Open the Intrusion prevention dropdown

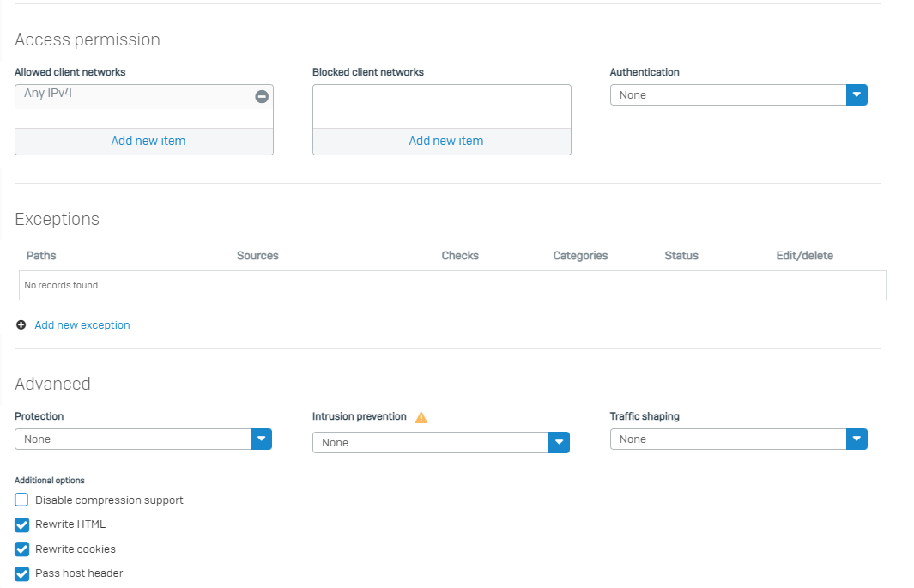[x=440, y=443]
